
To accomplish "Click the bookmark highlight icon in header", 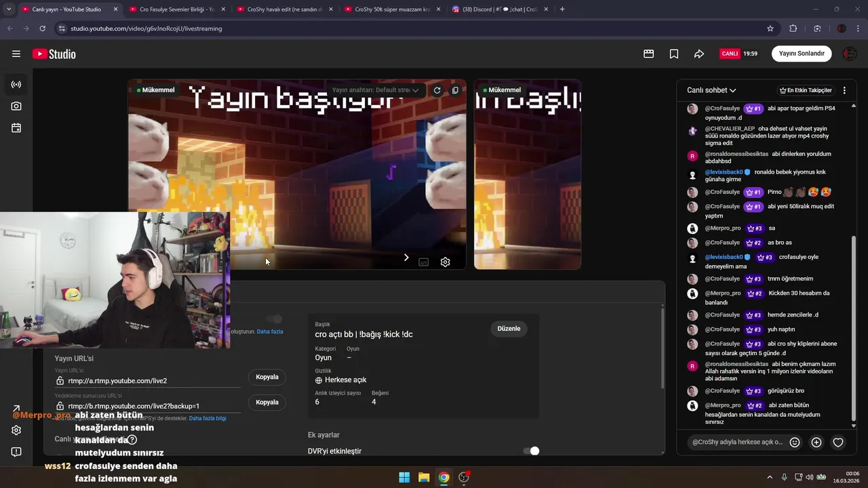I will click(x=674, y=54).
